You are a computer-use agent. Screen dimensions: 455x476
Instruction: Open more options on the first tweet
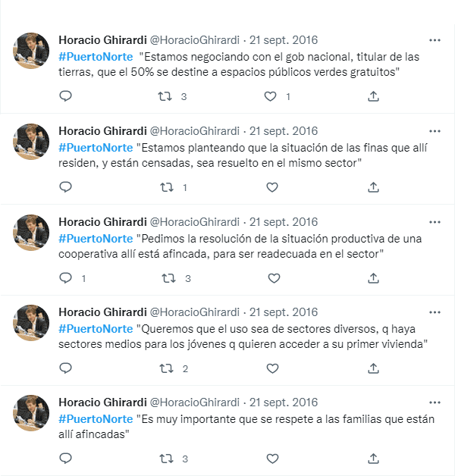(x=435, y=40)
